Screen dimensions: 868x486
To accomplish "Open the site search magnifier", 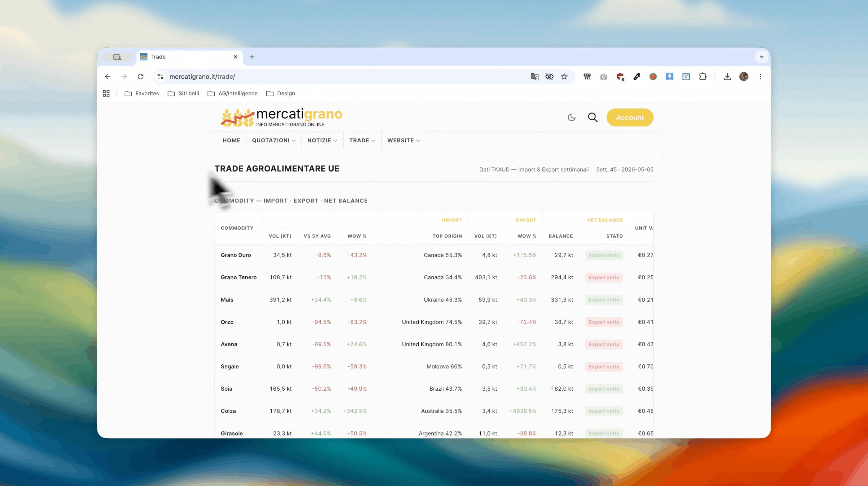I will [593, 117].
